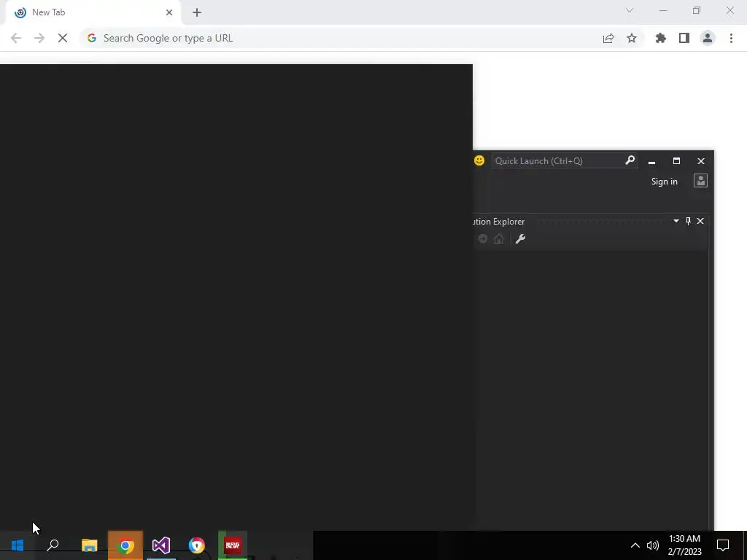Switch to Google Chrome on the taskbar

[125, 545]
